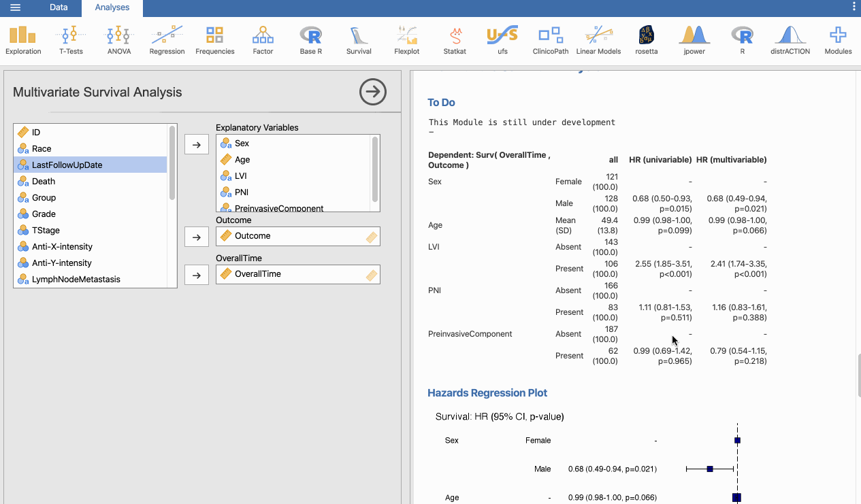Image resolution: width=861 pixels, height=504 pixels.
Task: Open the ClinicoPath module
Action: [x=551, y=41]
